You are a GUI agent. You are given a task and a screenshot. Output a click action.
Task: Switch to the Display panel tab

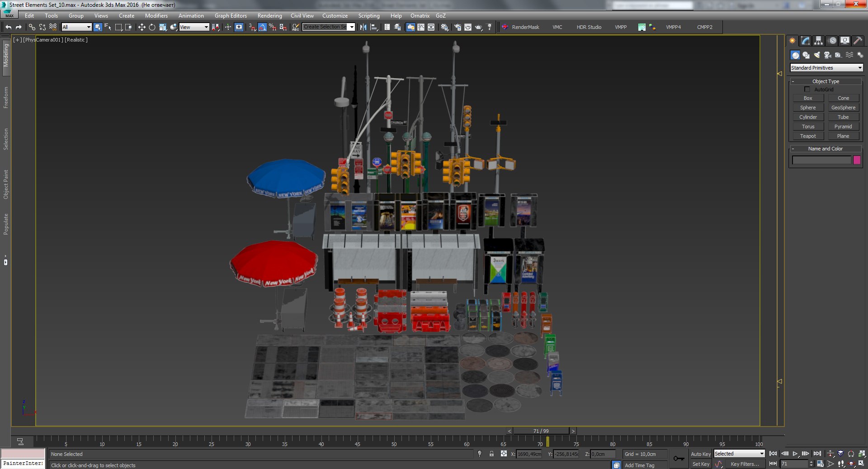[845, 41]
